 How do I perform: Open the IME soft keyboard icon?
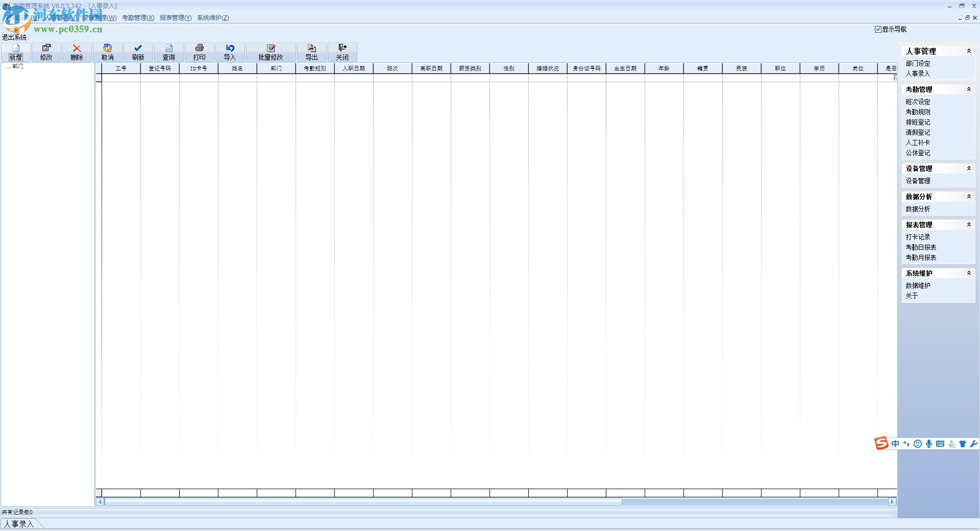click(x=940, y=444)
